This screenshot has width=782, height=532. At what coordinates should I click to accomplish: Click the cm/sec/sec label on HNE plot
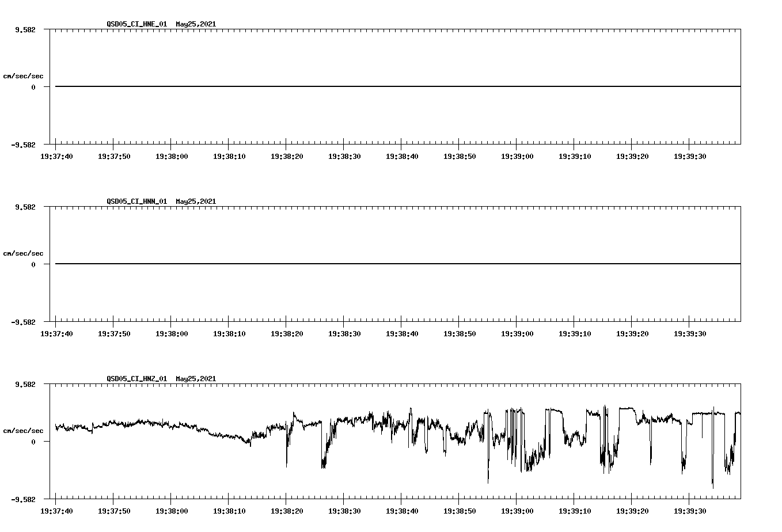(x=24, y=75)
